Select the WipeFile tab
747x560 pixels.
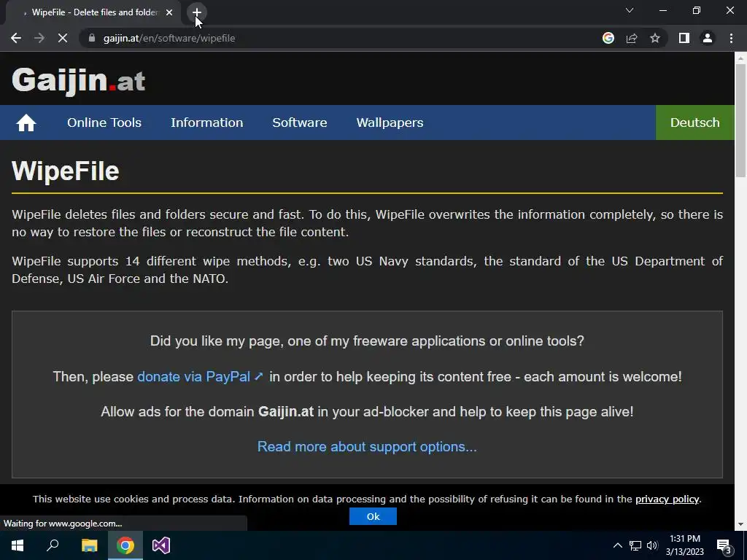(x=93, y=12)
